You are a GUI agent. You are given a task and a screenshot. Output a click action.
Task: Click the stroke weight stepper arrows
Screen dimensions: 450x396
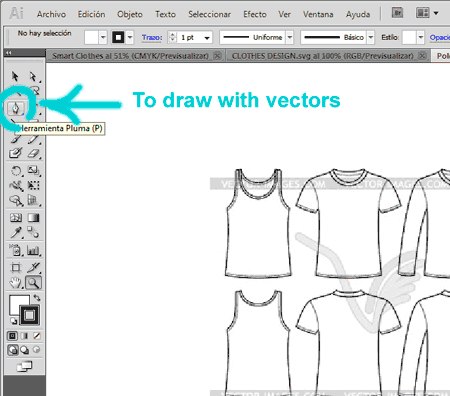pyautogui.click(x=172, y=37)
